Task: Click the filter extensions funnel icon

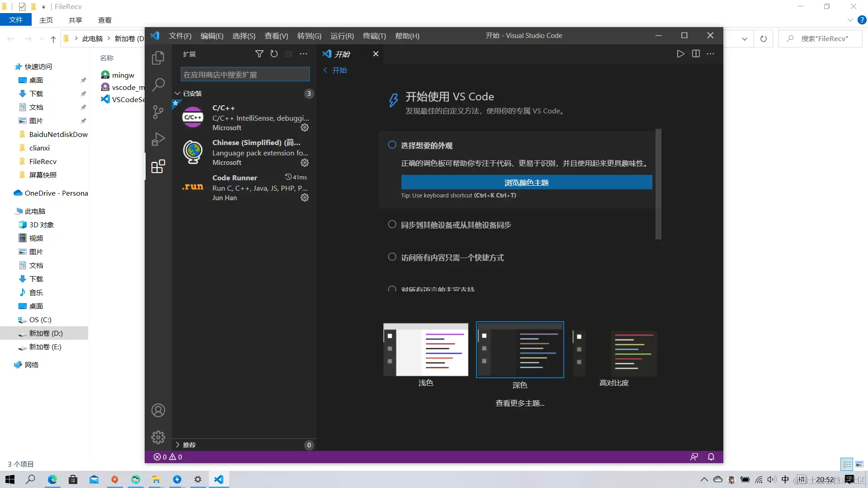Action: click(259, 54)
